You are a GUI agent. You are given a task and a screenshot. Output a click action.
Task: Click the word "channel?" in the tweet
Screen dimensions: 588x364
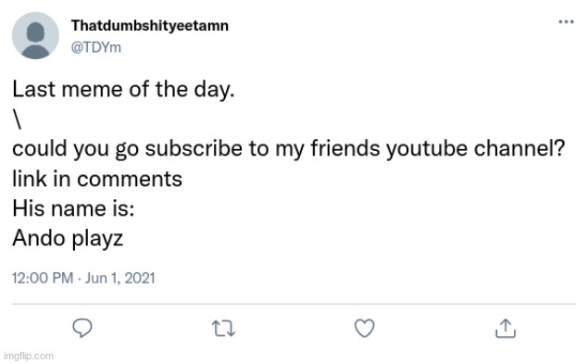click(519, 148)
